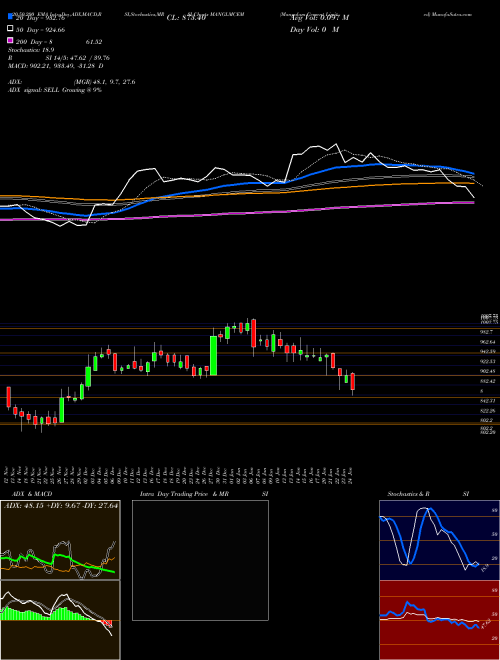Click the last red candlestick on the chart
Screen dimensions: 500x660
[353, 381]
